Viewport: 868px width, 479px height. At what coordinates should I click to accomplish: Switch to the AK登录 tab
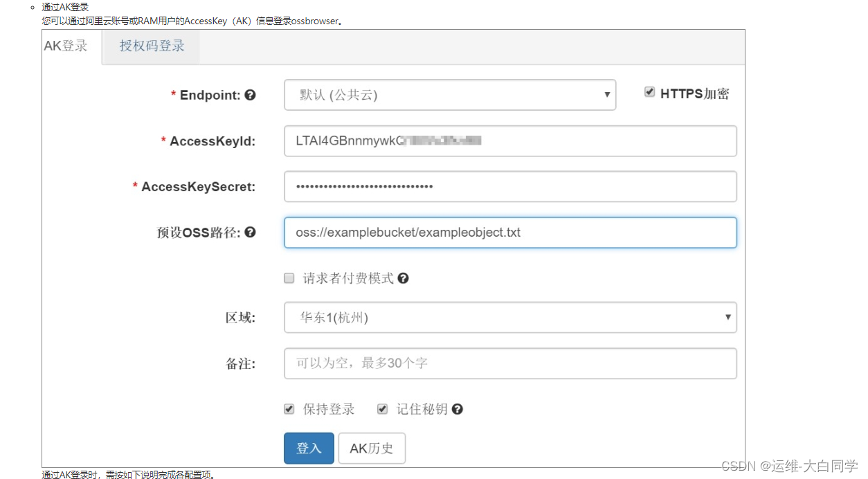point(72,46)
